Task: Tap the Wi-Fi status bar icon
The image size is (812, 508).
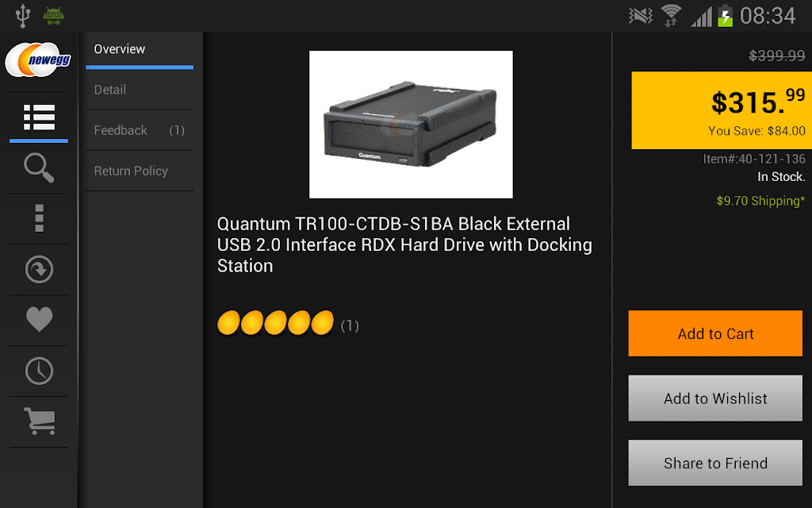Action: click(671, 16)
